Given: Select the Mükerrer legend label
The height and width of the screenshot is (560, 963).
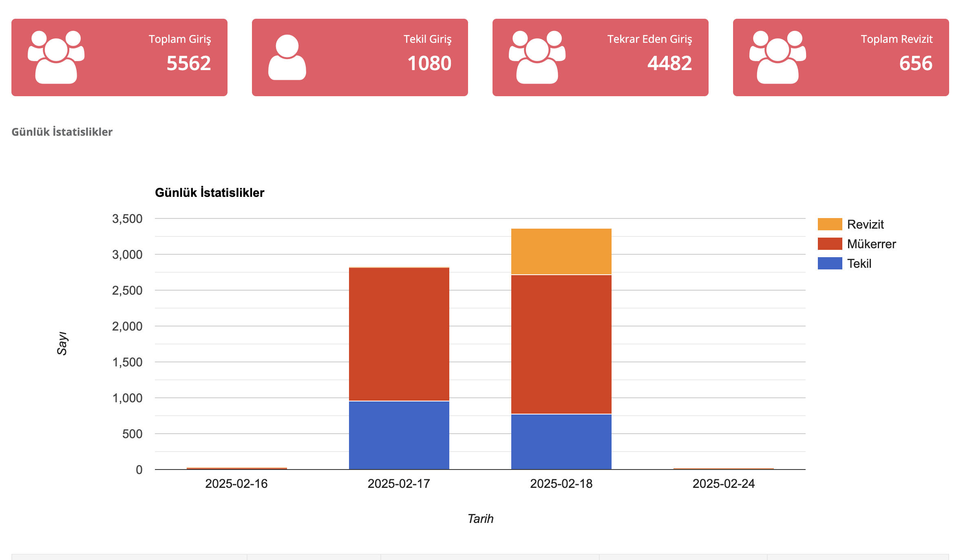Looking at the screenshot, I should [871, 244].
